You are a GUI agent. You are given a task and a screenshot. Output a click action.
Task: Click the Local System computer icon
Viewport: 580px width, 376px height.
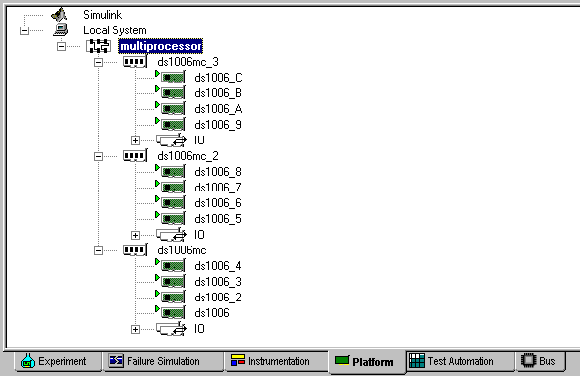61,30
